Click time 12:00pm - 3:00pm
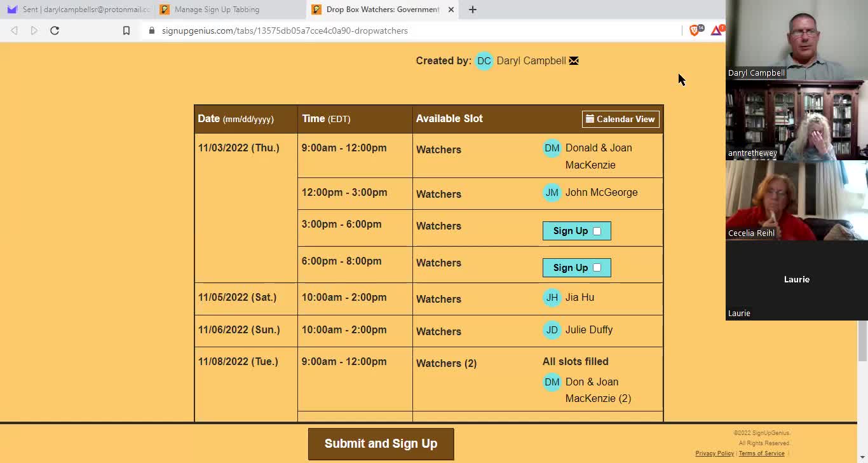The width and height of the screenshot is (868, 463). click(344, 192)
